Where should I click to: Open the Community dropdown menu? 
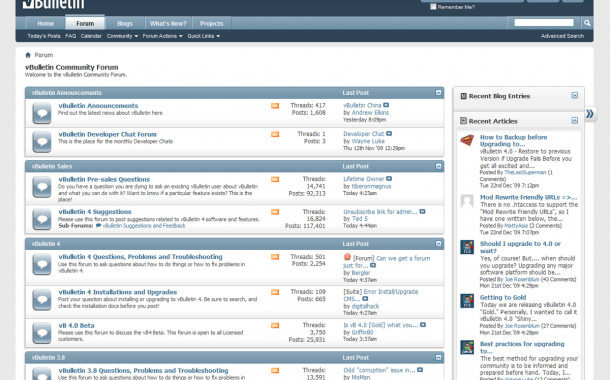[x=122, y=36]
